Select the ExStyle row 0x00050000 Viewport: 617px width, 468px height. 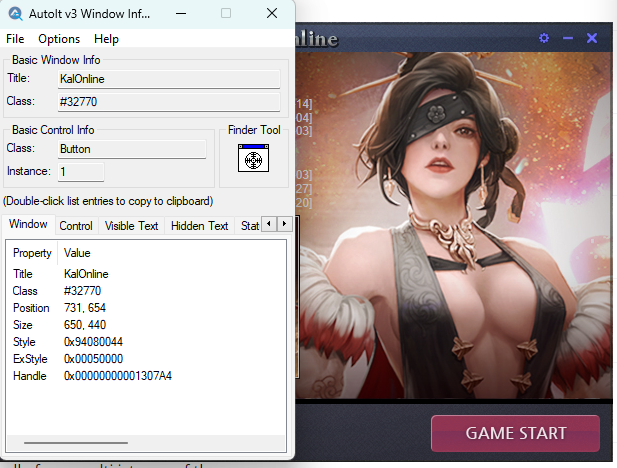[x=146, y=359]
